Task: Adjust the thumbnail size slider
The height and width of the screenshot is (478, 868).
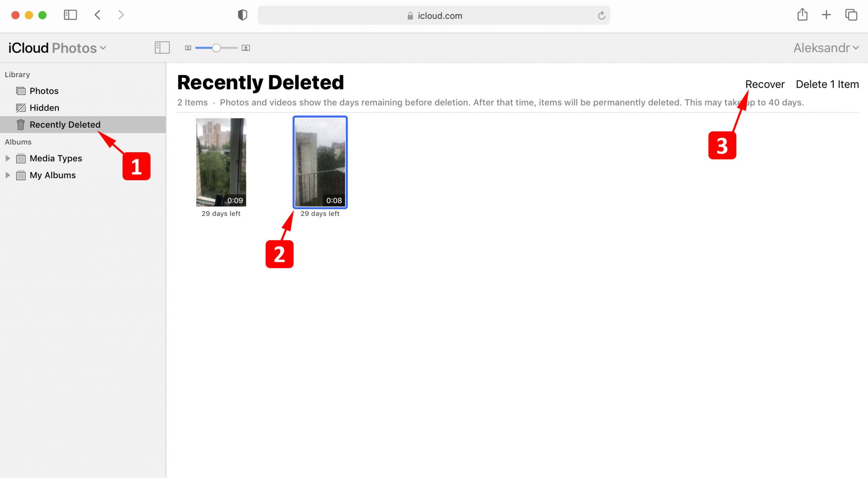Action: click(x=217, y=48)
